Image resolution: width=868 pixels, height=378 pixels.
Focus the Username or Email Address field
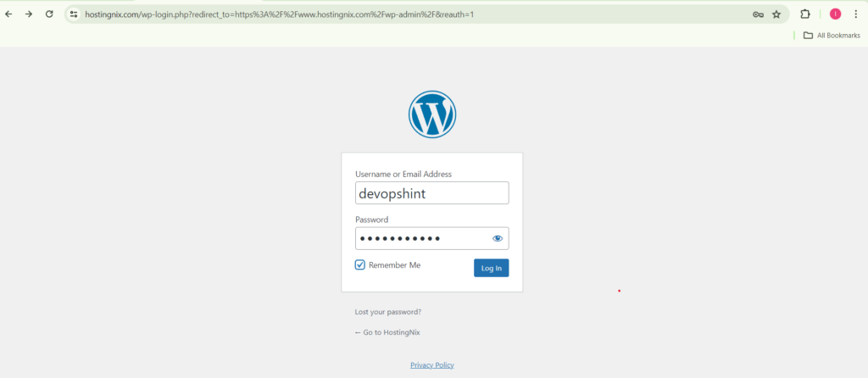click(x=431, y=193)
